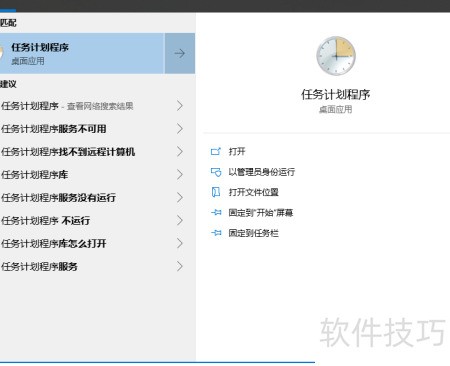Expand chevron for 任务计划程序服务没有运行

(x=180, y=198)
